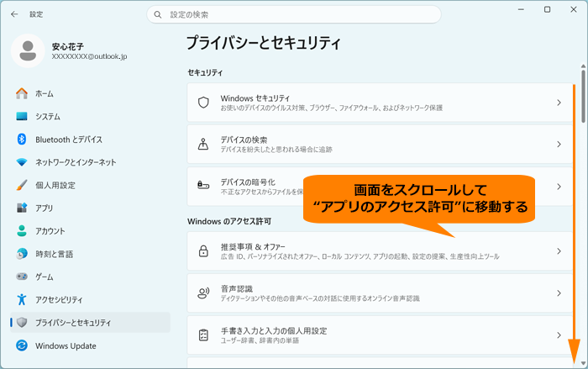Click the 設定の検索 search box
The image size is (588, 369).
(294, 14)
